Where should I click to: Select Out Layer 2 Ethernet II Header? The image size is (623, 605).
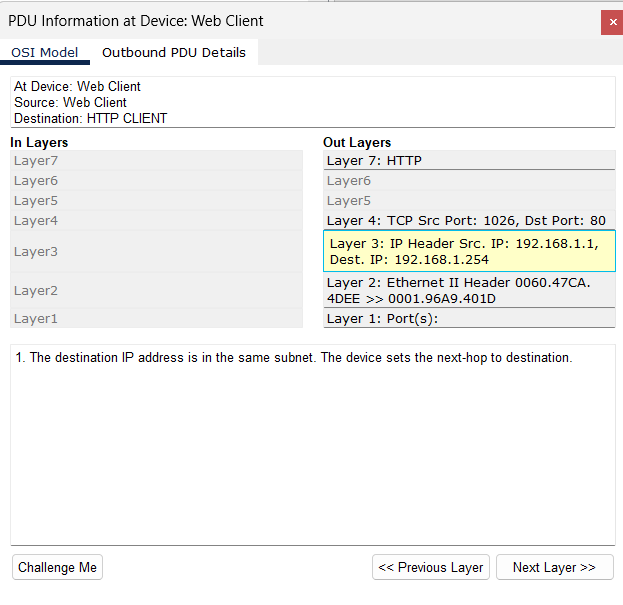point(469,290)
